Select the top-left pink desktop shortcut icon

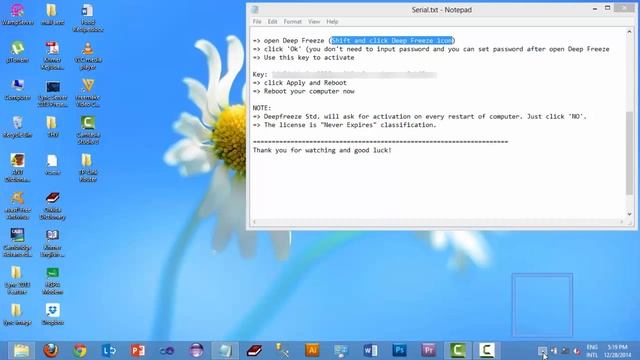point(17,14)
